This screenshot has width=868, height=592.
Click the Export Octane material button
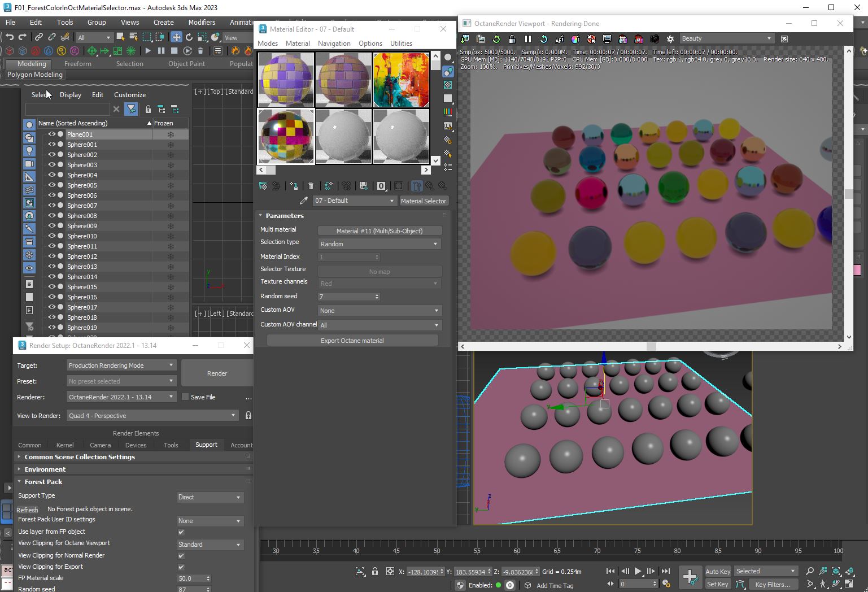352,341
